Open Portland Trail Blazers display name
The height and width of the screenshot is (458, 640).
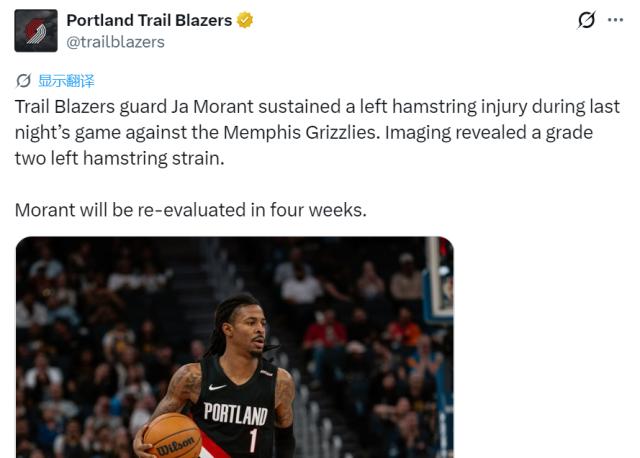[x=149, y=20]
